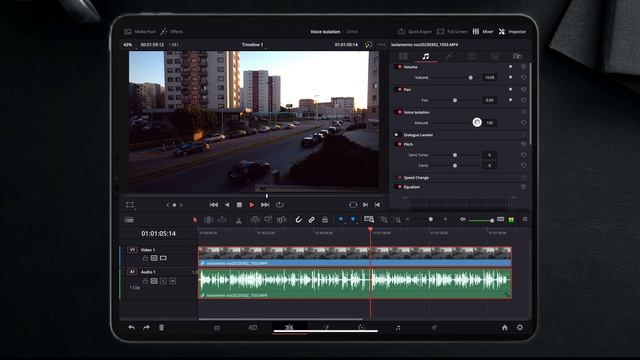Screen dimensions: 640x360
Task: Switch to the Effects inspector tab
Action: click(x=449, y=56)
